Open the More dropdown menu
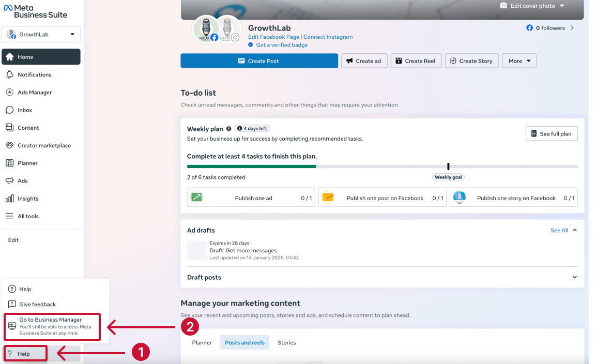The height and width of the screenshot is (364, 596). tap(519, 61)
